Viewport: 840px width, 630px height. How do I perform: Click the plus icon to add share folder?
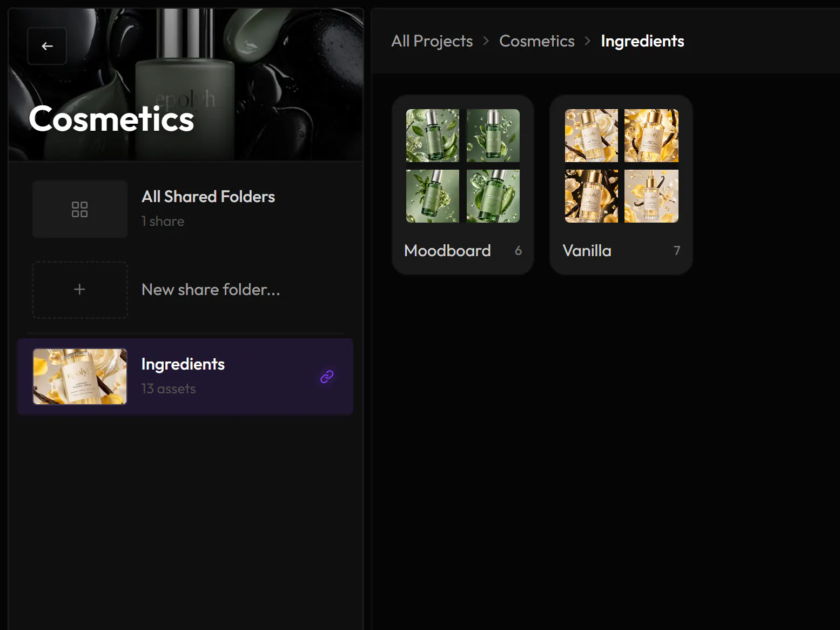(80, 290)
